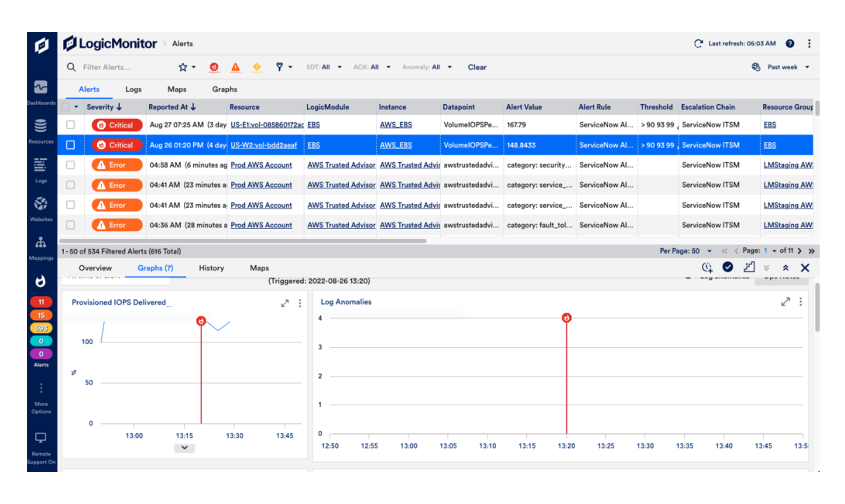The height and width of the screenshot is (504, 845).
Task: Toggle the select-all checkbox in header
Action: coord(65,107)
